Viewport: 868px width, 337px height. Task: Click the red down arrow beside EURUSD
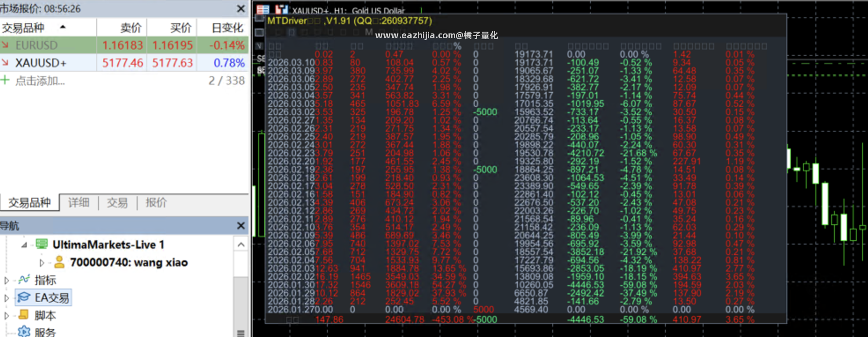click(5, 45)
